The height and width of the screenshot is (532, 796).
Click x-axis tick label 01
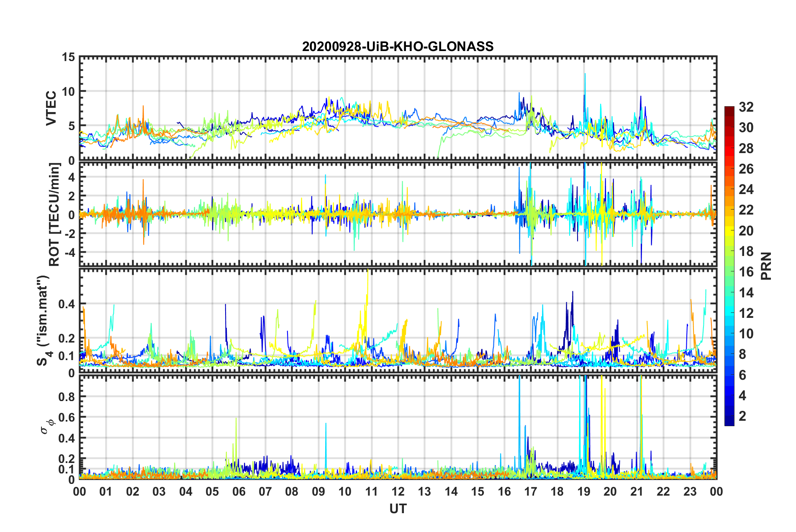tap(106, 491)
